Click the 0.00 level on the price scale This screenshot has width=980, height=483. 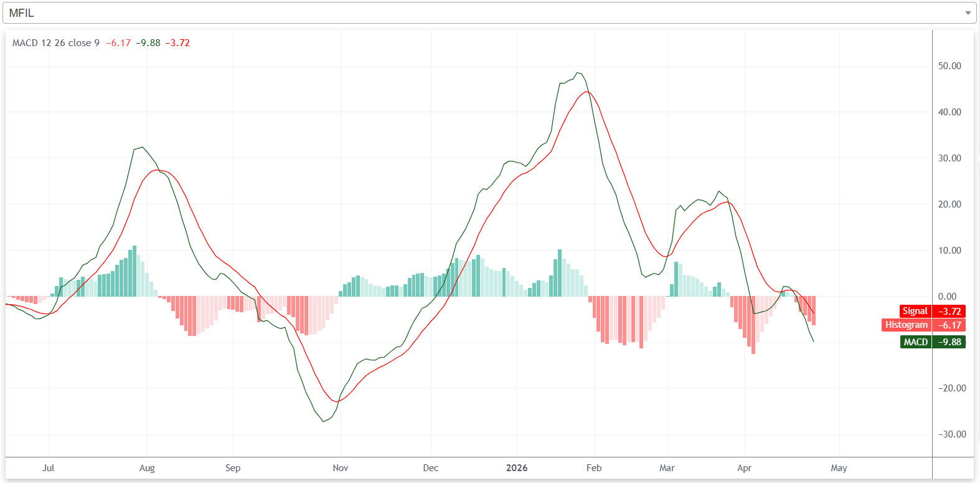948,297
